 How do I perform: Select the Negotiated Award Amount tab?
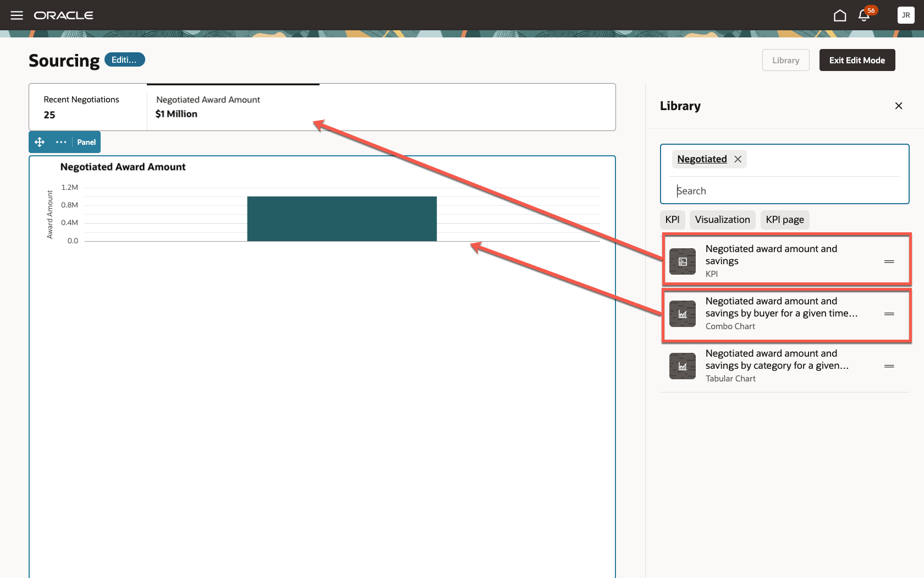pyautogui.click(x=208, y=107)
